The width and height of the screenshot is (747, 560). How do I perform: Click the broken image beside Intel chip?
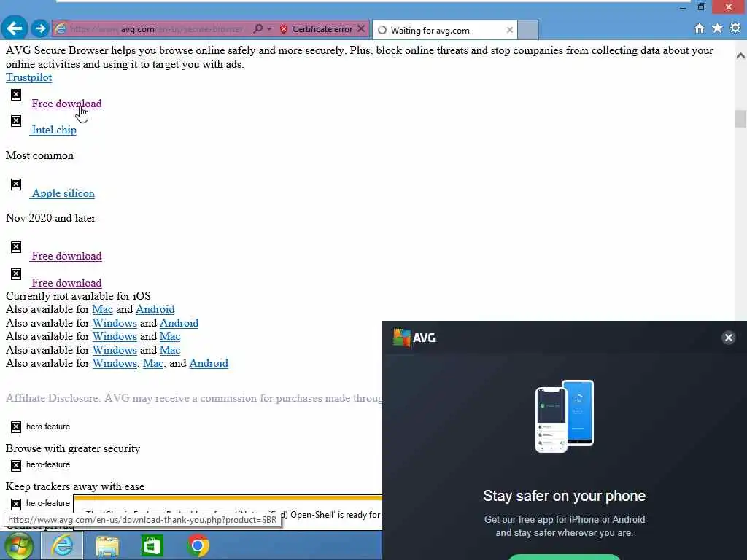(x=16, y=120)
